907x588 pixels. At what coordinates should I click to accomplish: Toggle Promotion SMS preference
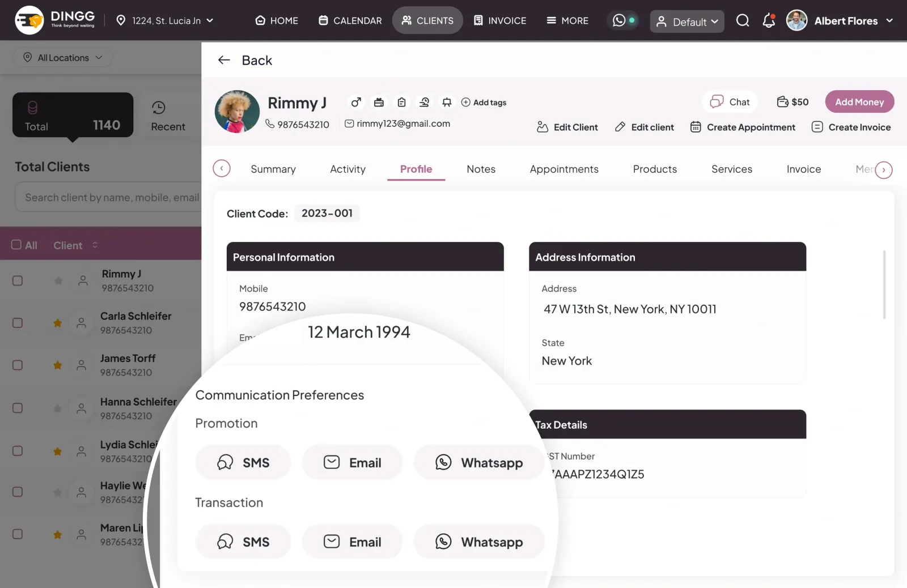coord(243,462)
